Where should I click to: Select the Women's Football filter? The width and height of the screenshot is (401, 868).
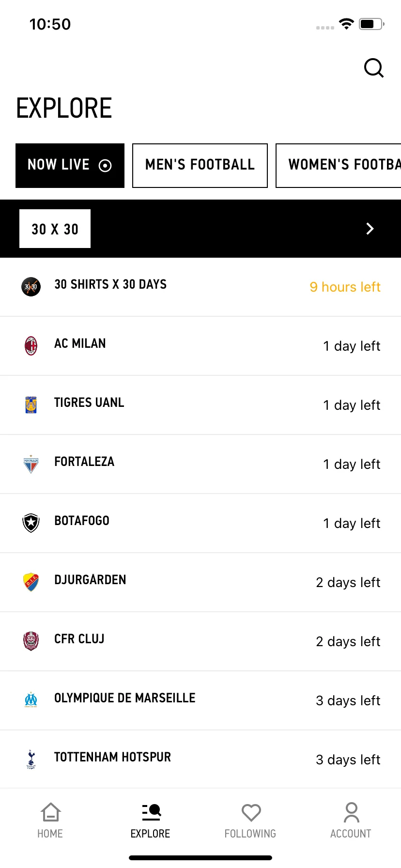(x=339, y=166)
